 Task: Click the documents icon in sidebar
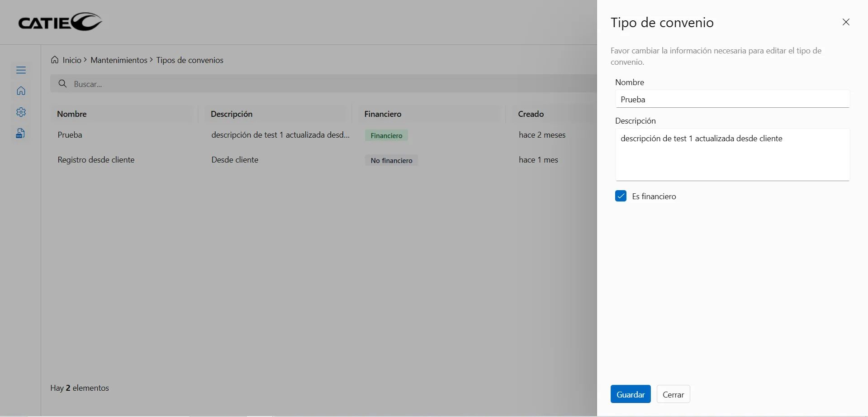click(21, 133)
